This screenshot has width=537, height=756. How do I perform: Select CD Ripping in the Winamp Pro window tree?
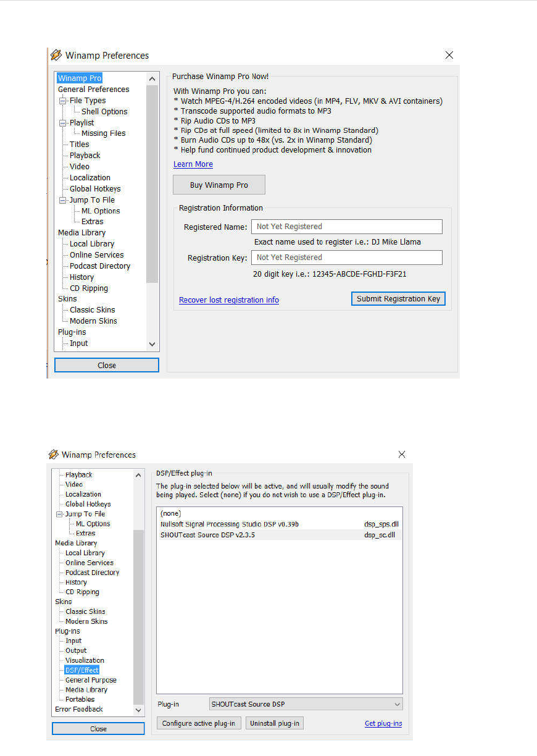click(x=88, y=288)
